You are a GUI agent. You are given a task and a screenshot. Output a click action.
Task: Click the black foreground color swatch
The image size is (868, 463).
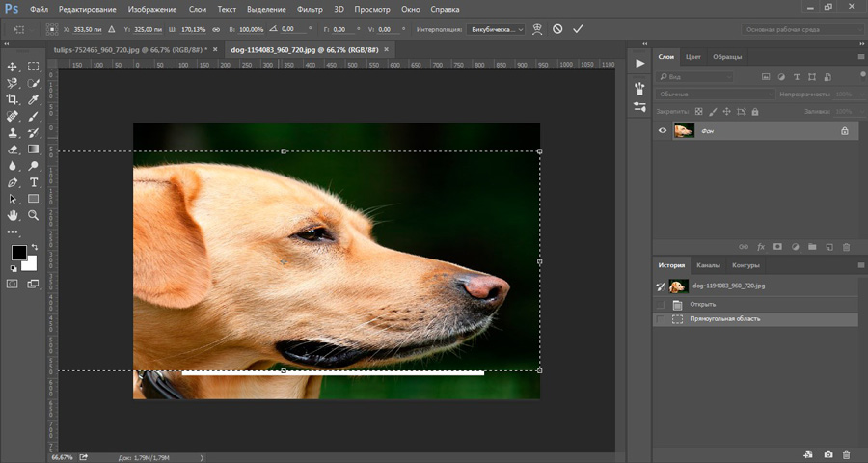tap(18, 253)
